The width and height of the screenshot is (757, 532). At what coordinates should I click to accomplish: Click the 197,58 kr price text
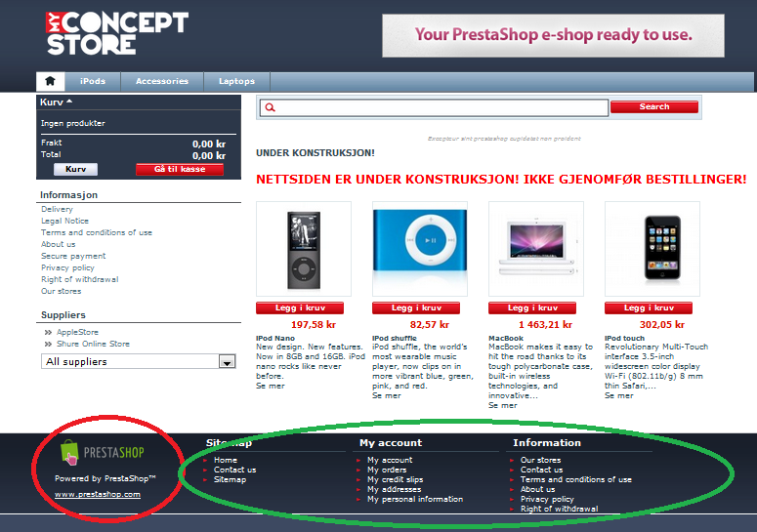click(x=314, y=325)
